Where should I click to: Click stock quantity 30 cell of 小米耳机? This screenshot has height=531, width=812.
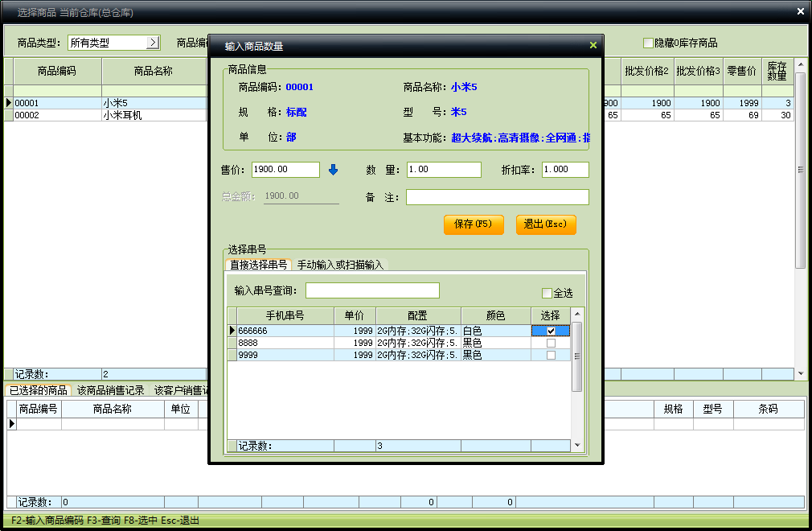click(x=777, y=115)
